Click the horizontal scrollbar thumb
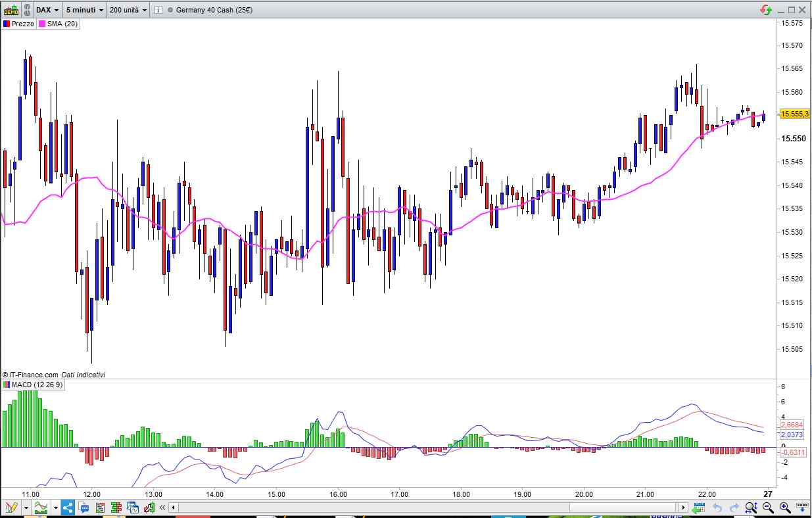 point(623,507)
